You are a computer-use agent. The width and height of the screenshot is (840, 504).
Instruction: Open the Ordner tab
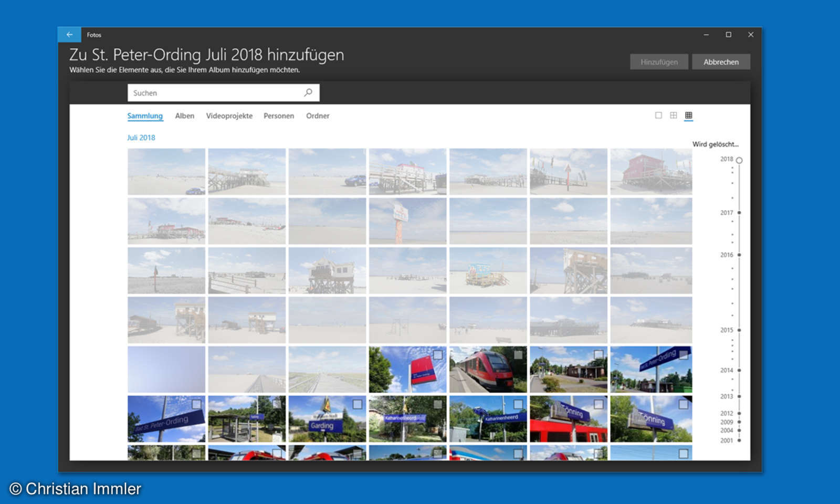(x=318, y=116)
